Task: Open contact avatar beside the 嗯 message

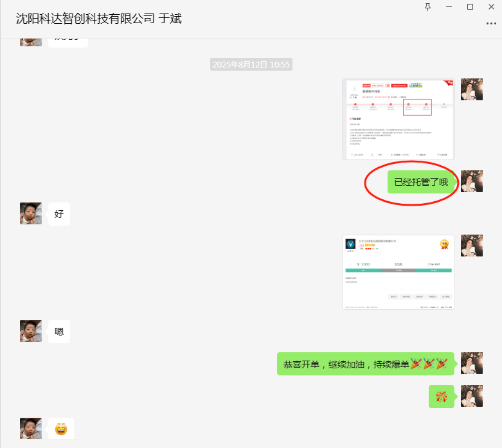Action: pos(31,331)
